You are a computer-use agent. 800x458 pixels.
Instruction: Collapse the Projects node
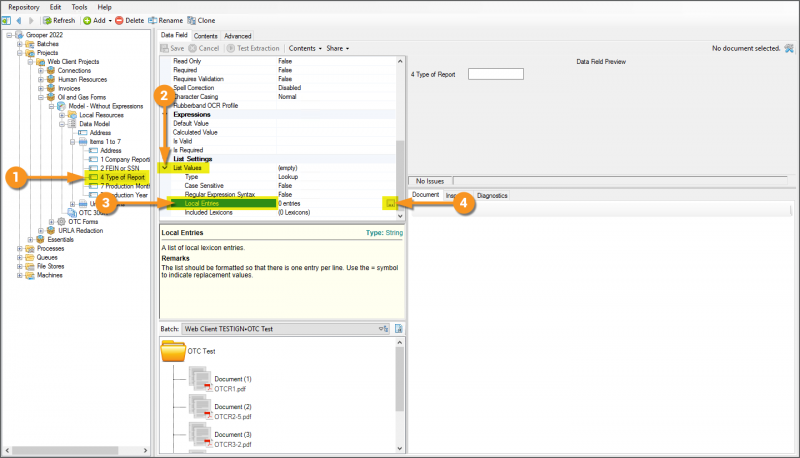pos(19,53)
